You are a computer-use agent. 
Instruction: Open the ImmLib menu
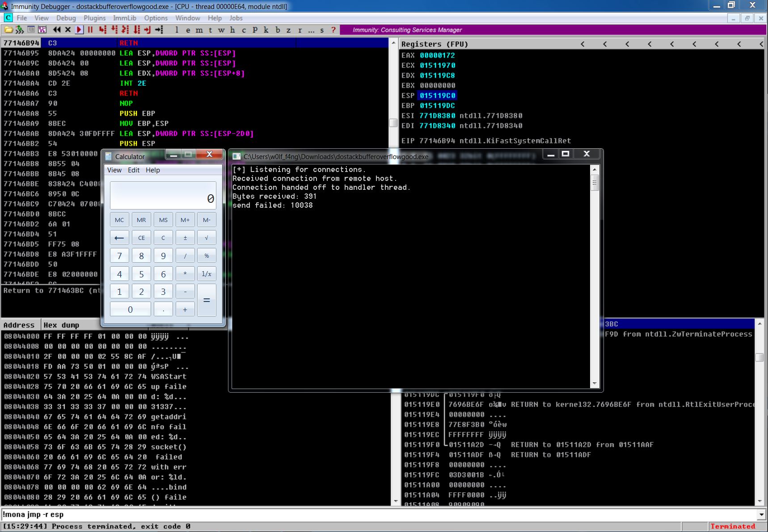click(x=124, y=18)
